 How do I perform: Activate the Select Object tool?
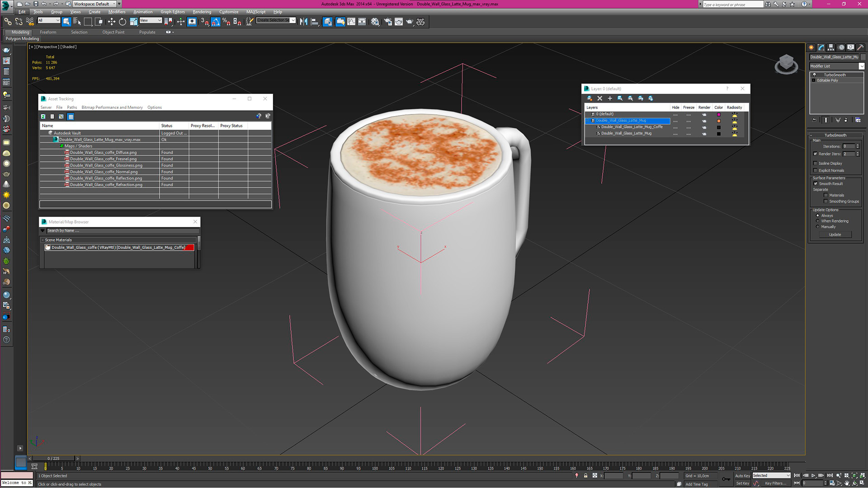coord(66,22)
